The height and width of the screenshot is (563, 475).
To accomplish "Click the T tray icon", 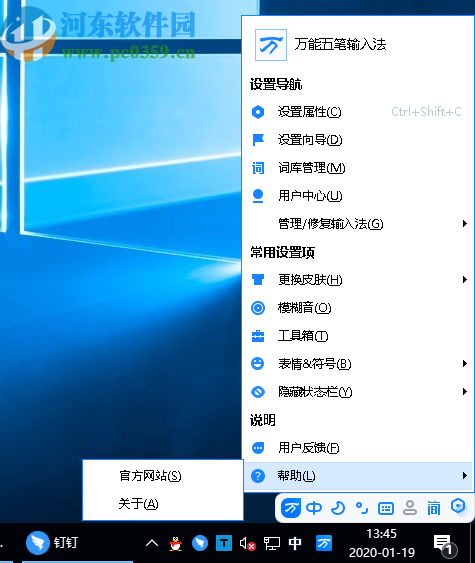I will pyautogui.click(x=224, y=543).
